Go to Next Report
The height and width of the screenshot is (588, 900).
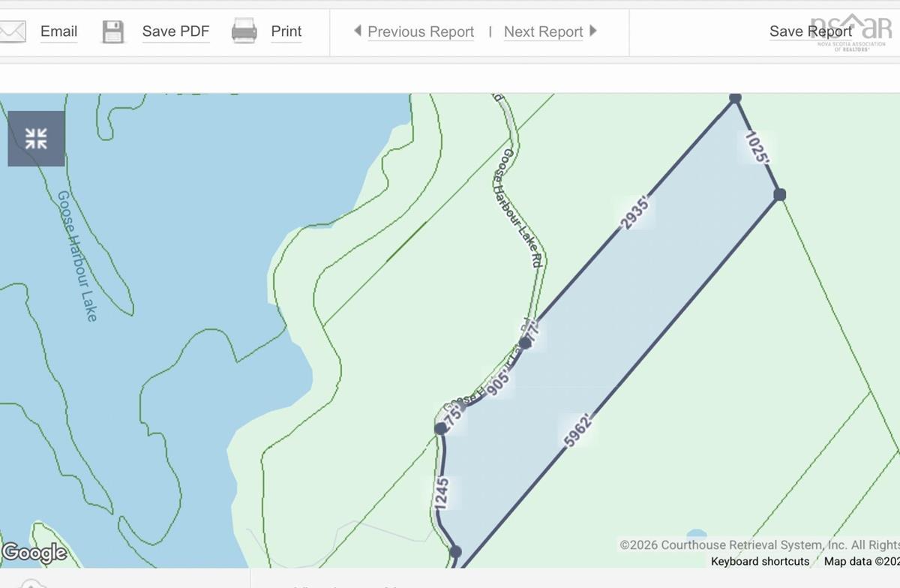(543, 31)
